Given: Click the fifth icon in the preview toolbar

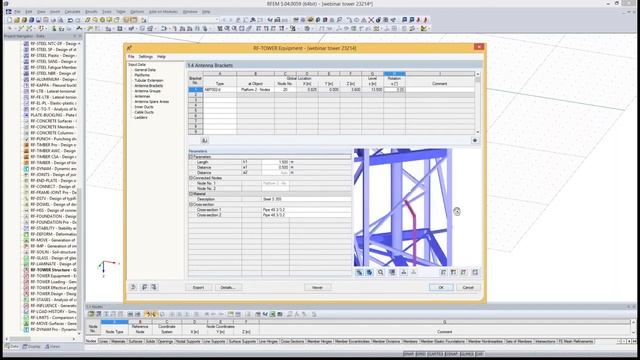Looking at the screenshot, I should [x=403, y=272].
